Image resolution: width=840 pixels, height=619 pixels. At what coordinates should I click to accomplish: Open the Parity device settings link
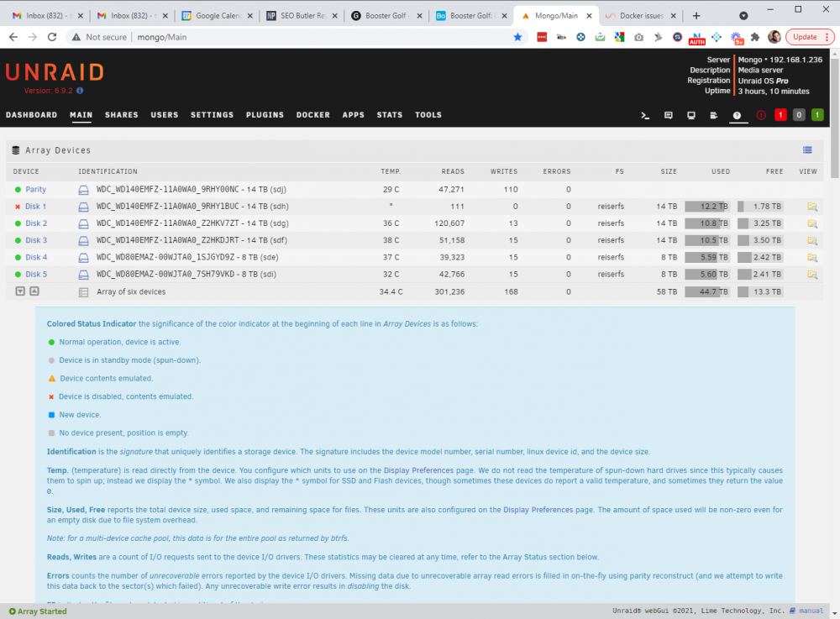pyautogui.click(x=36, y=190)
